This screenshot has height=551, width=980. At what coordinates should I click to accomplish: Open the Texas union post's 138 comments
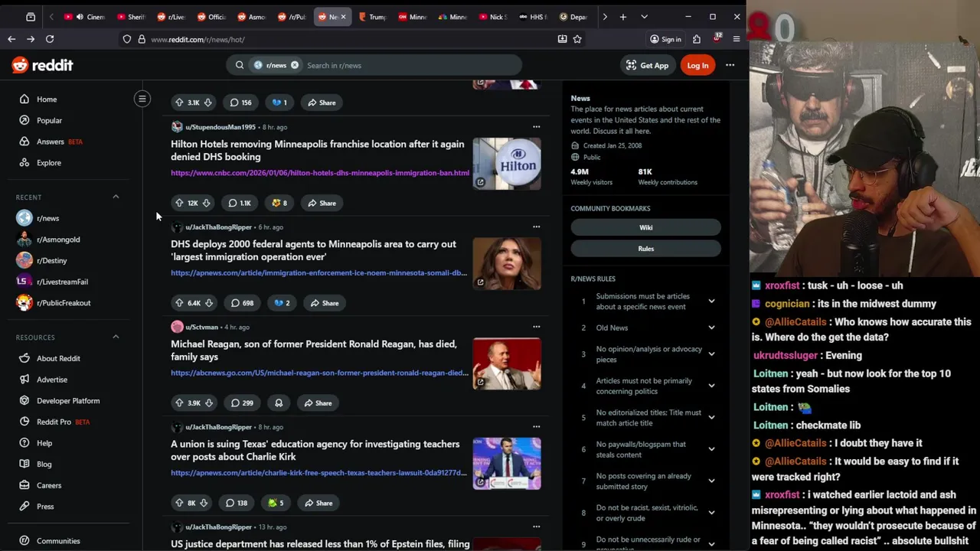pyautogui.click(x=236, y=503)
